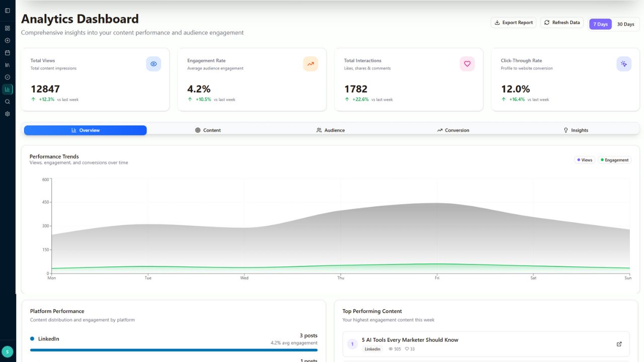Screen dimensions: 644x362
Task: Toggle the Views legend in chart
Action: click(584, 160)
